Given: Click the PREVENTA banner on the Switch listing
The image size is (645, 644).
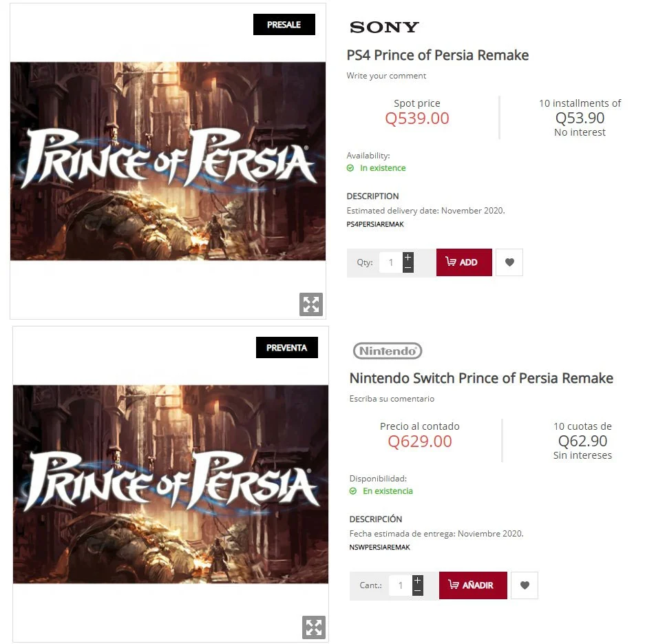Looking at the screenshot, I should [286, 347].
